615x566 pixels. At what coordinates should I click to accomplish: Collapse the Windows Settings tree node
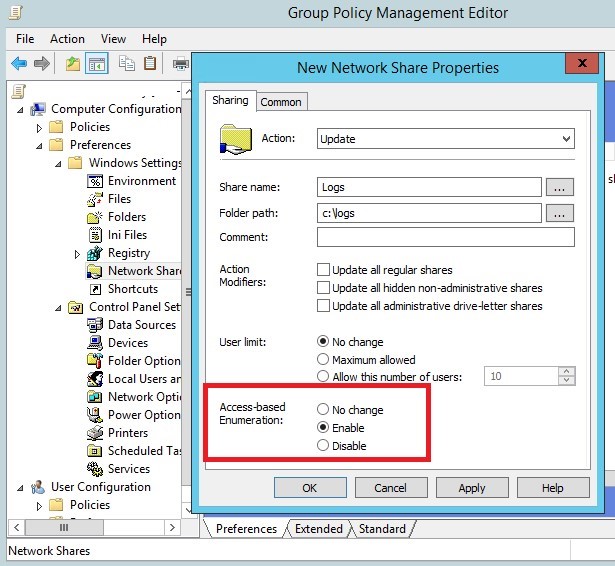59,164
